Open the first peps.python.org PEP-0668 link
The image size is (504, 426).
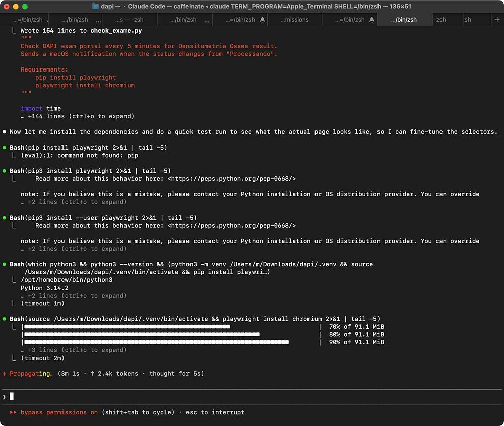tap(231, 179)
